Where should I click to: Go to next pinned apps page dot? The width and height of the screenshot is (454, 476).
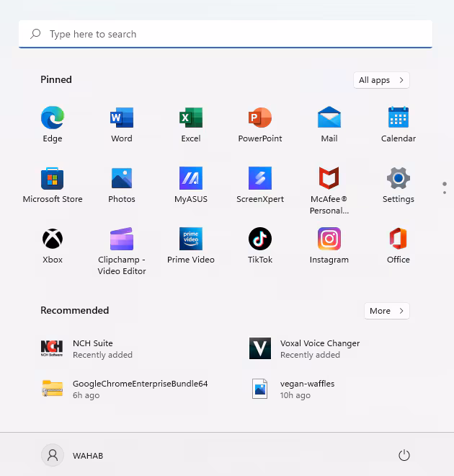445,193
